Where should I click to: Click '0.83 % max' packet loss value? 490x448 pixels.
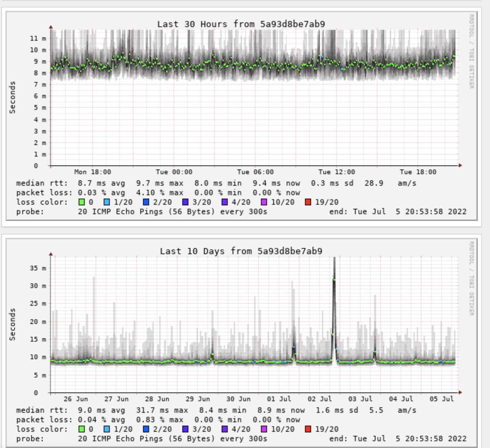[x=160, y=420]
